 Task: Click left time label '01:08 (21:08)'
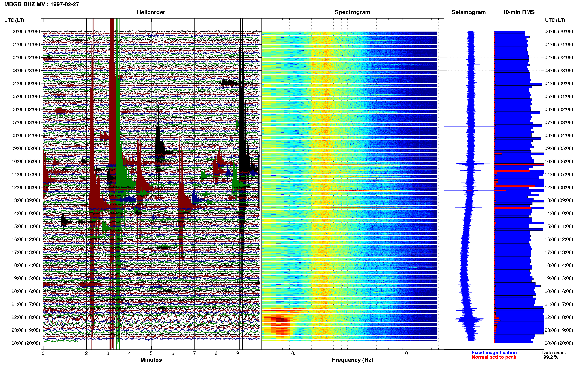26,45
